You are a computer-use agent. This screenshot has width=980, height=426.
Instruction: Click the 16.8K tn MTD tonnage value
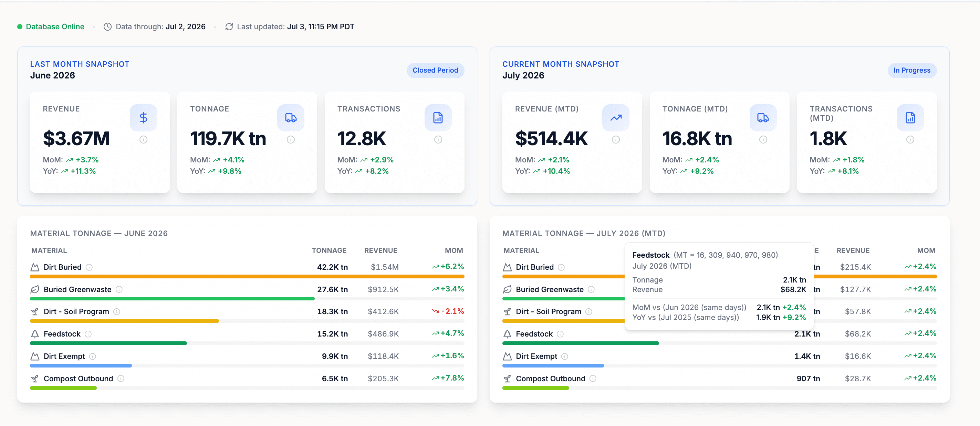697,138
